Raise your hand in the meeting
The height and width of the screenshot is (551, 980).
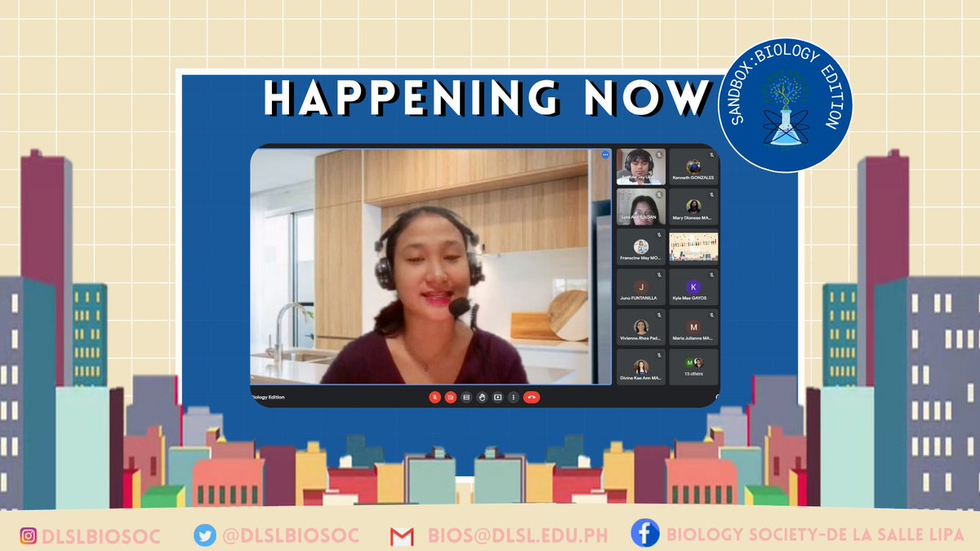482,398
